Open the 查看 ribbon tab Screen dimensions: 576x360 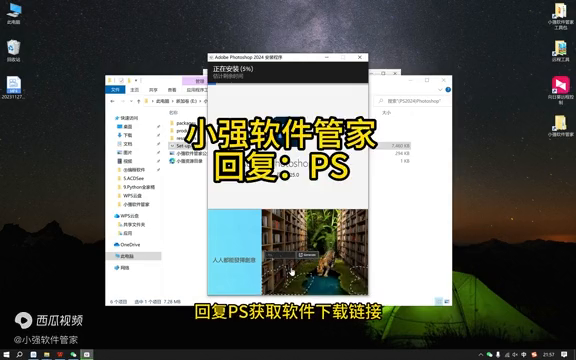172,90
